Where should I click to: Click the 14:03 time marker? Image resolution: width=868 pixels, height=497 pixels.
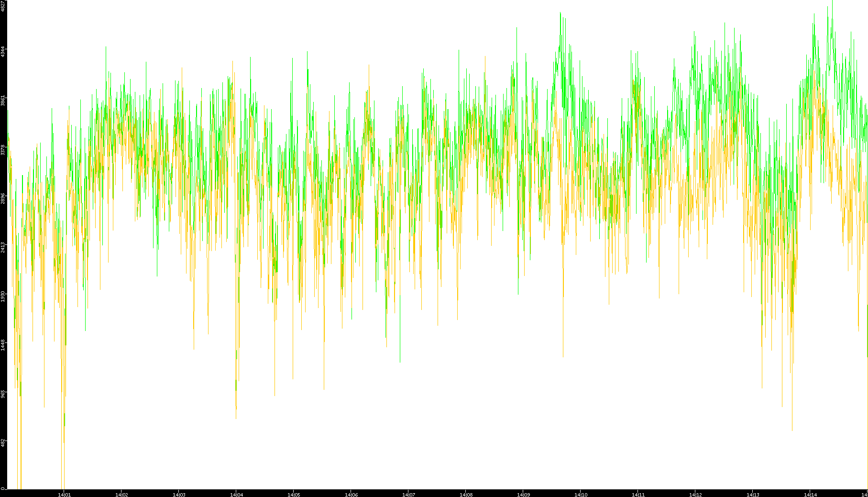point(179,494)
